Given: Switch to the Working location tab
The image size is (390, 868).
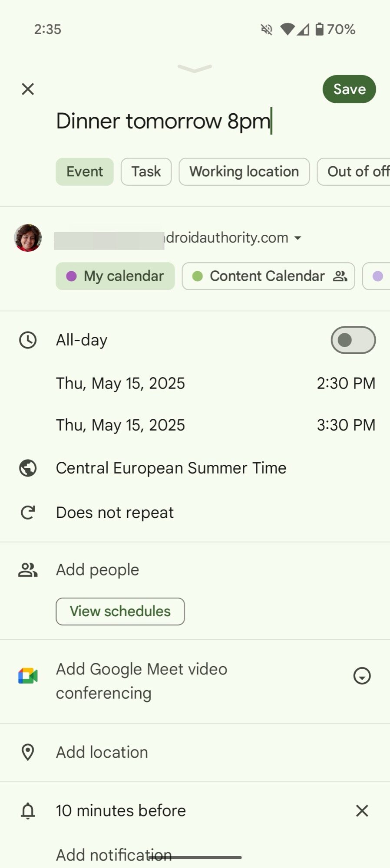Looking at the screenshot, I should tap(244, 171).
